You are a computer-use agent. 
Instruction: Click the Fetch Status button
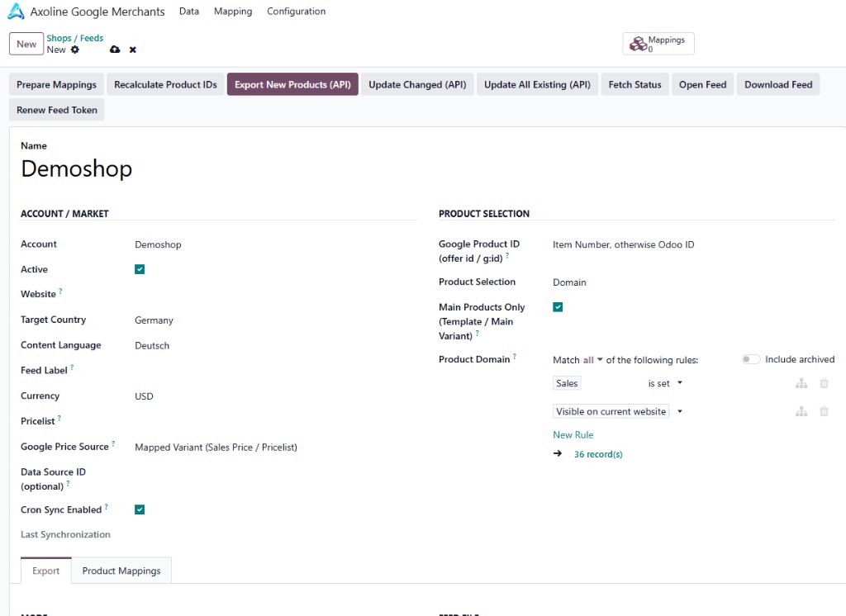635,85
